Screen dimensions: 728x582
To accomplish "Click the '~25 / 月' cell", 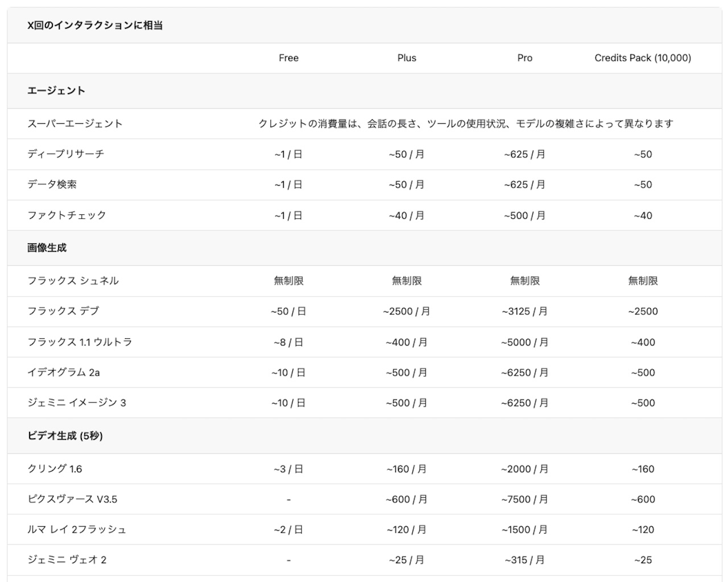I will [407, 560].
